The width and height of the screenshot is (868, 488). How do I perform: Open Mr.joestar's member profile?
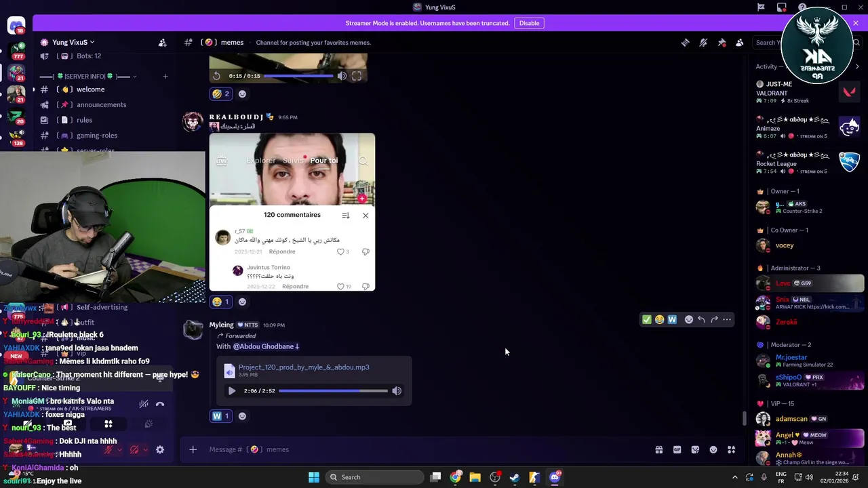810,361
